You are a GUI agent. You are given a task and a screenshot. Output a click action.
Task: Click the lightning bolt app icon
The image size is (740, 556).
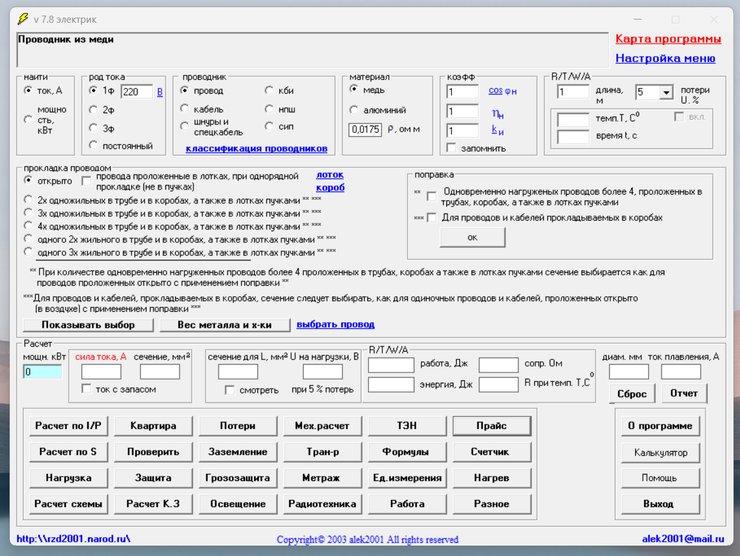click(23, 19)
